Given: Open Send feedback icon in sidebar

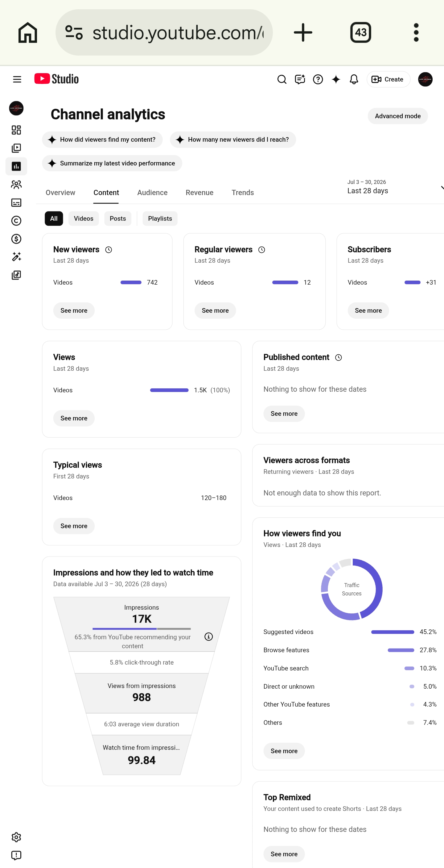Looking at the screenshot, I should click(16, 855).
